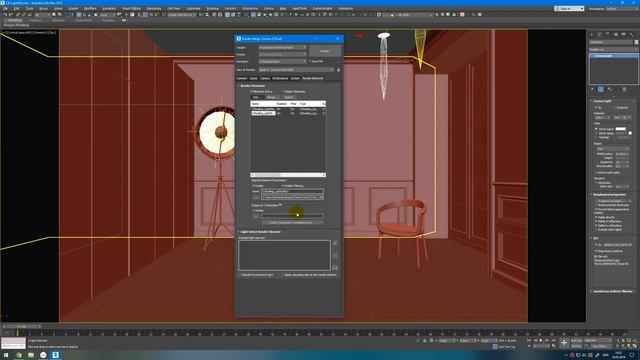Click the lock icon beside View to Render
The image size is (640, 360).
pos(338,70)
